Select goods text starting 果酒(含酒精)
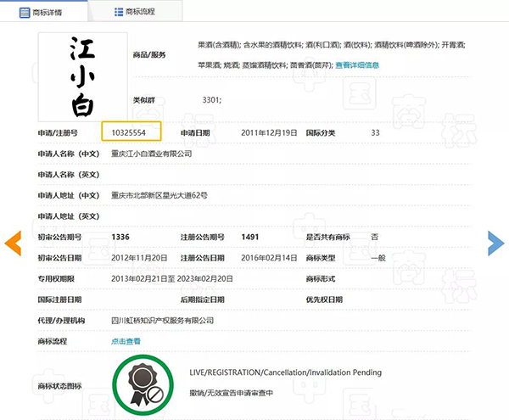 (x=332, y=45)
